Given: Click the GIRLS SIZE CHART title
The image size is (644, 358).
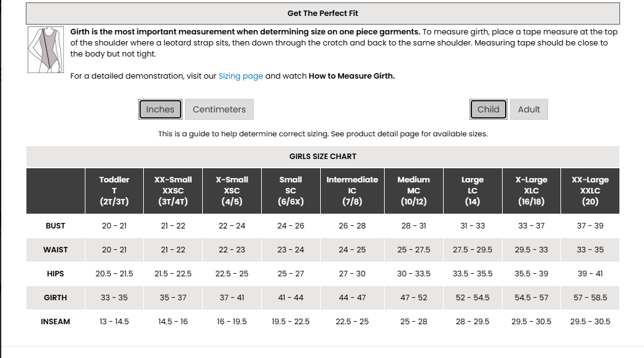Looking at the screenshot, I should [x=323, y=157].
